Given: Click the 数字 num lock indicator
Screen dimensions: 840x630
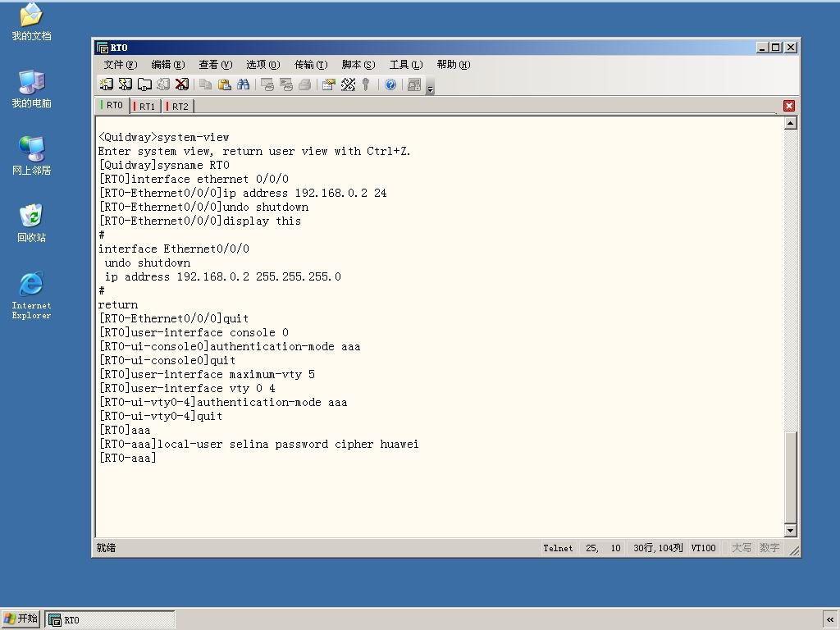Looking at the screenshot, I should coord(769,548).
